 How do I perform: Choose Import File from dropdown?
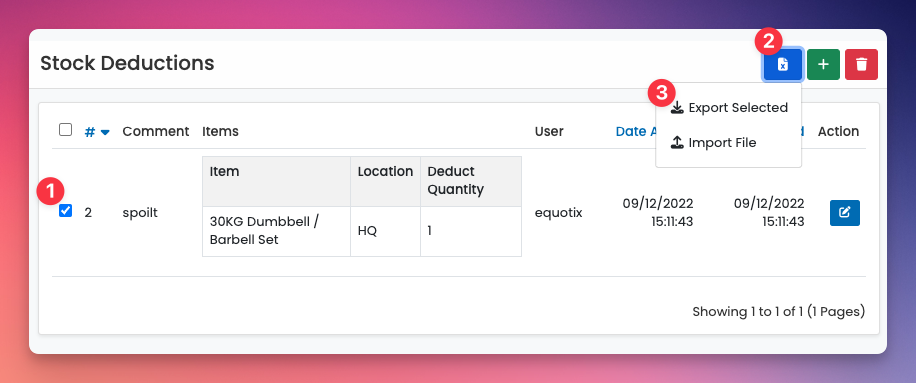point(729,143)
